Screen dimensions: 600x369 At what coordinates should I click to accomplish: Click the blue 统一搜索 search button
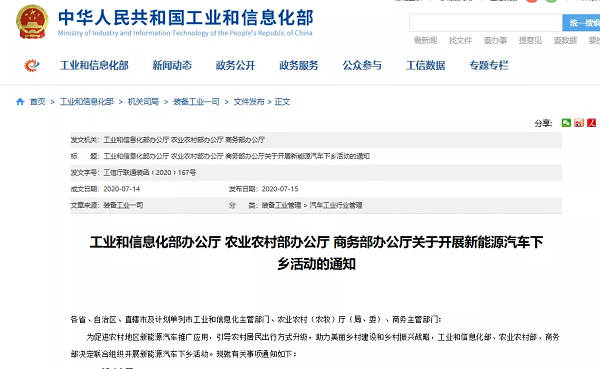[x=581, y=23]
